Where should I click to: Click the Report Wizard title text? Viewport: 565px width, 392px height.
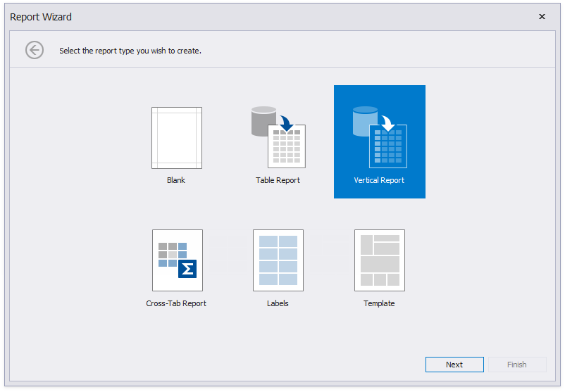[41, 17]
